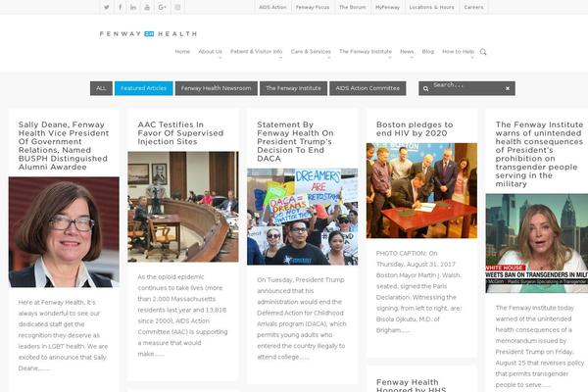Click the 'As the opioid epidemic' excerpt text
Viewport: 588px width, 392px height.
(x=182, y=316)
